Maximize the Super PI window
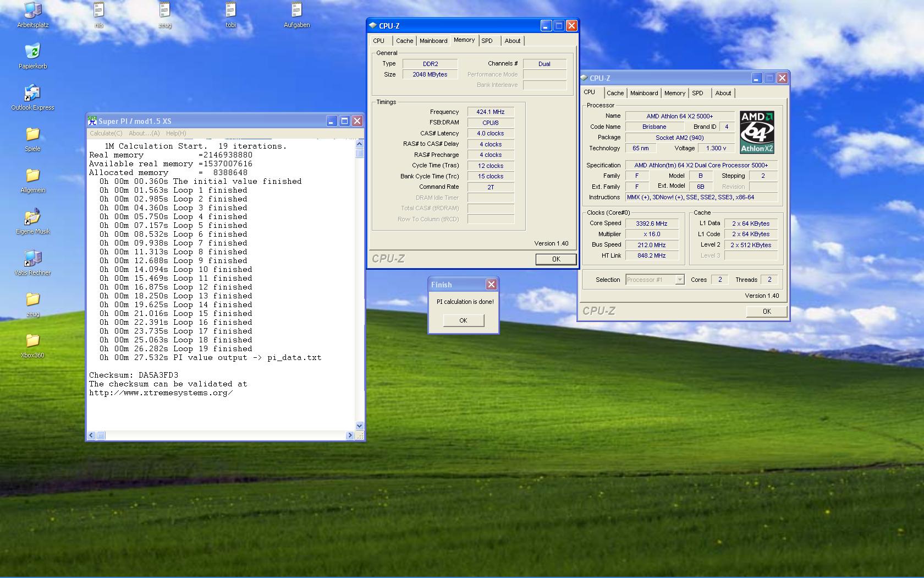The image size is (924, 578). click(x=344, y=121)
